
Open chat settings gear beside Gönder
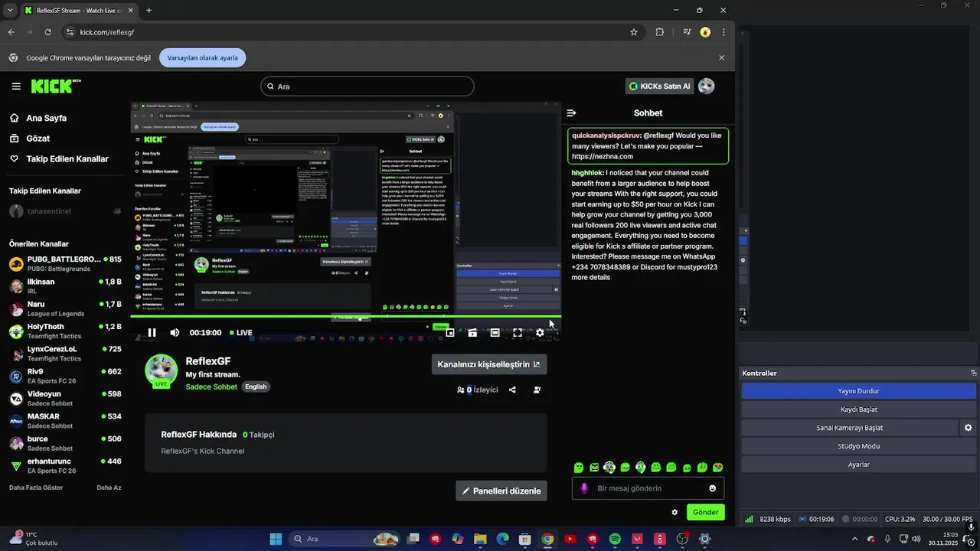[x=675, y=513]
